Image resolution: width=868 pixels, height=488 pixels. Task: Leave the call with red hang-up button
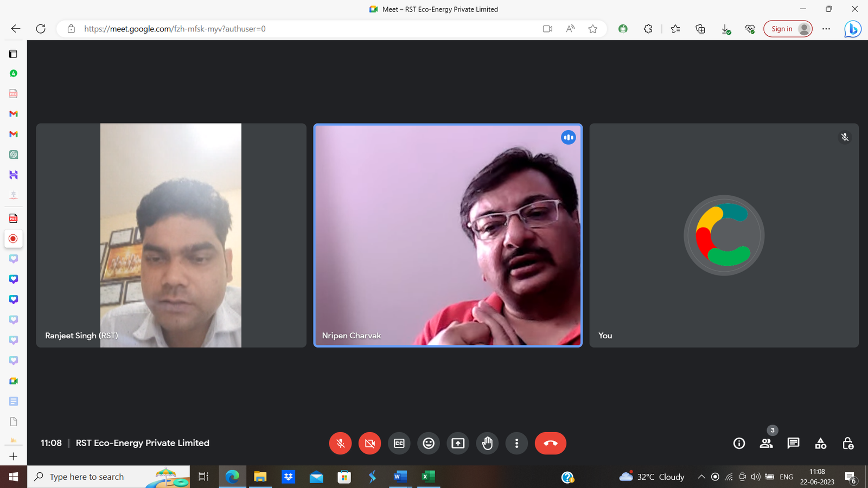coord(551,444)
